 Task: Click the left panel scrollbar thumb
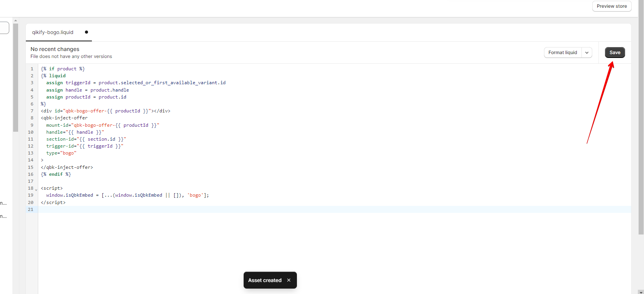15,78
